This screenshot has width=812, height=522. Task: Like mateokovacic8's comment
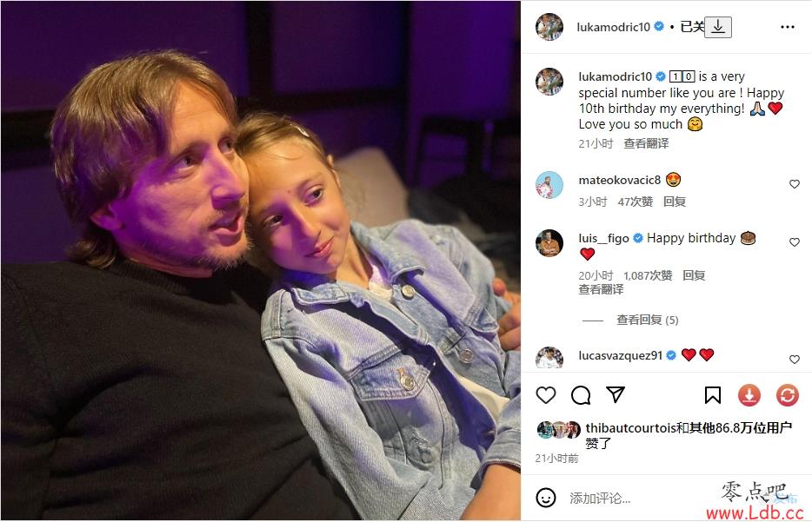(x=795, y=183)
